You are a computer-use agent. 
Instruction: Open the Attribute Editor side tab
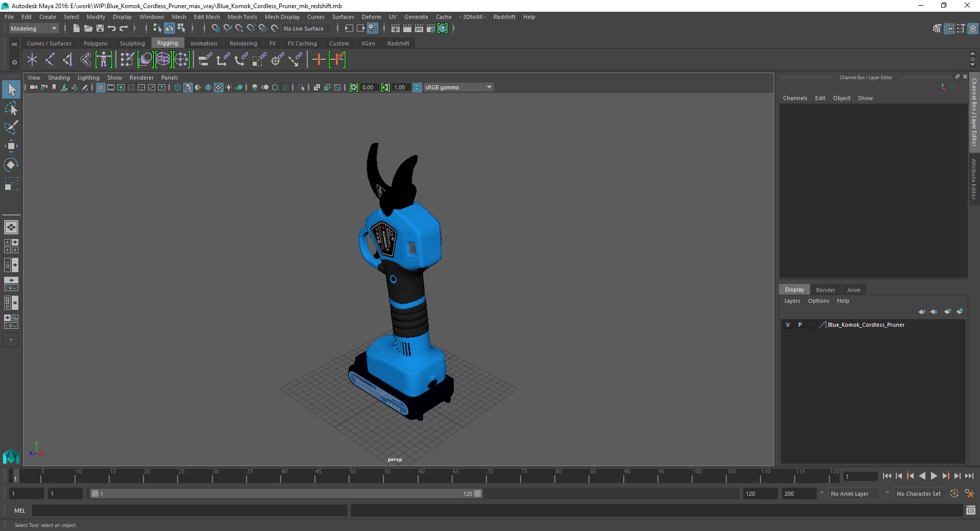[974, 179]
